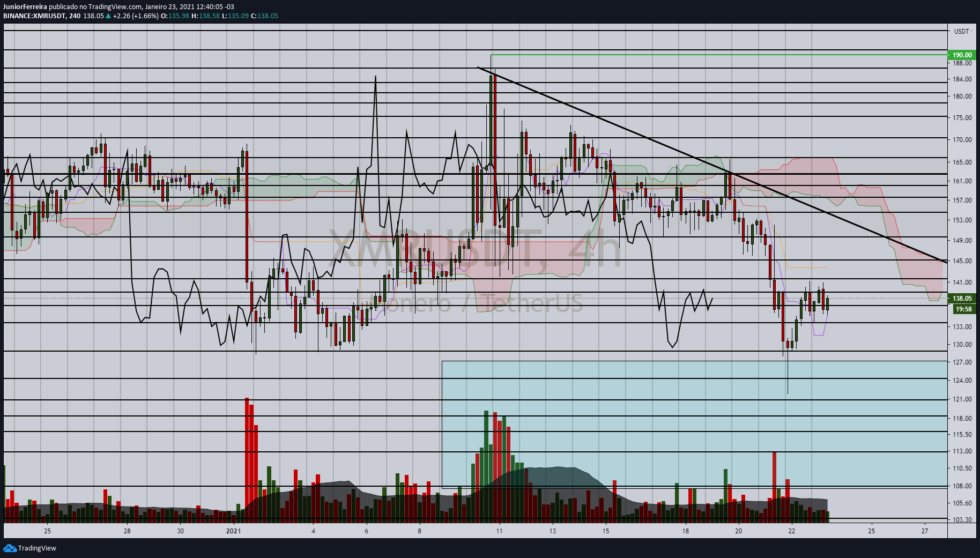Image resolution: width=980 pixels, height=558 pixels.
Task: Click the 28 date label on time axis
Action: 127,531
